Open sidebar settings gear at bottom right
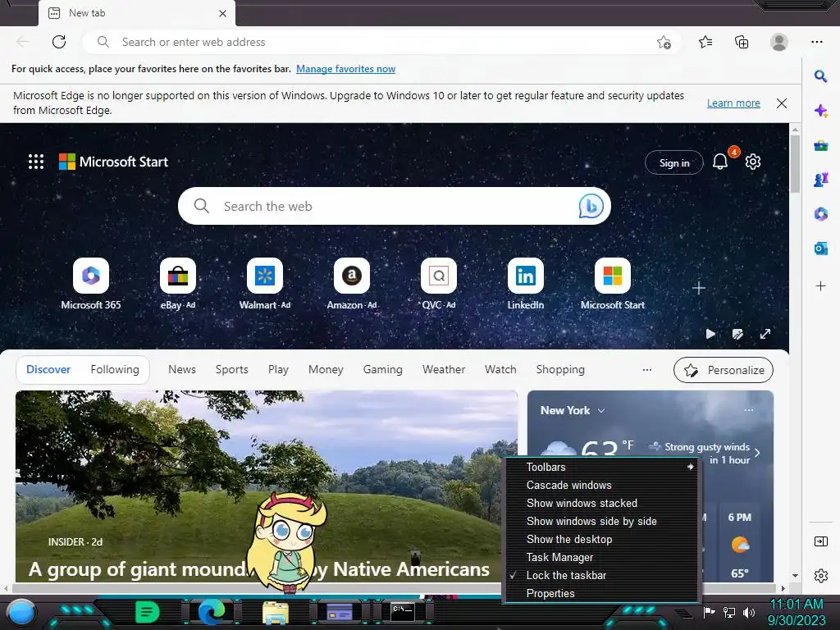The image size is (840, 630). [820, 576]
